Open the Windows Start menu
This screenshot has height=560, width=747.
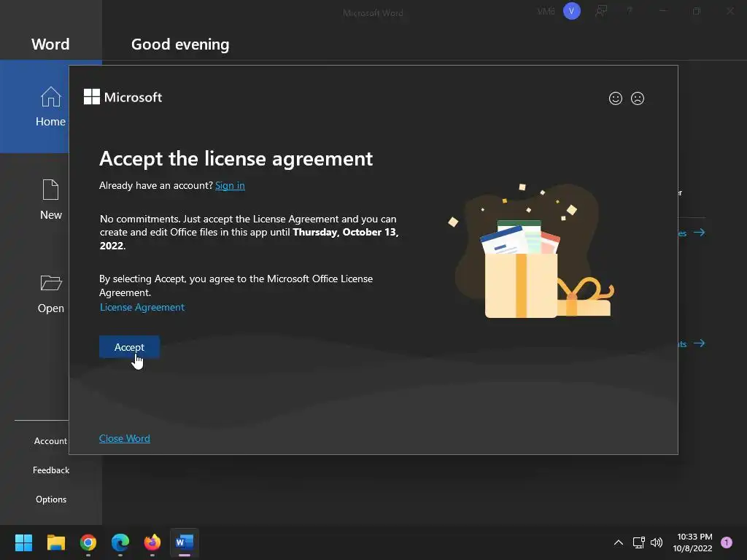tap(23, 542)
